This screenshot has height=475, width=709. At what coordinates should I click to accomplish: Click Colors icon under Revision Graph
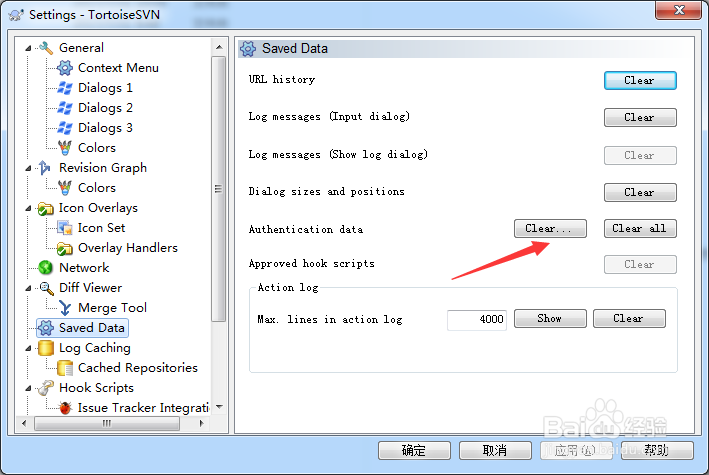pos(65,187)
